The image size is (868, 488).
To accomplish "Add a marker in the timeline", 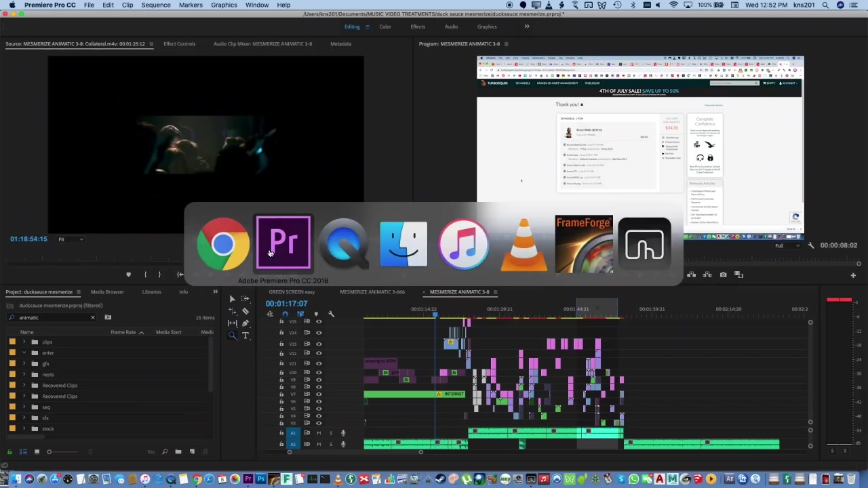I will click(316, 314).
